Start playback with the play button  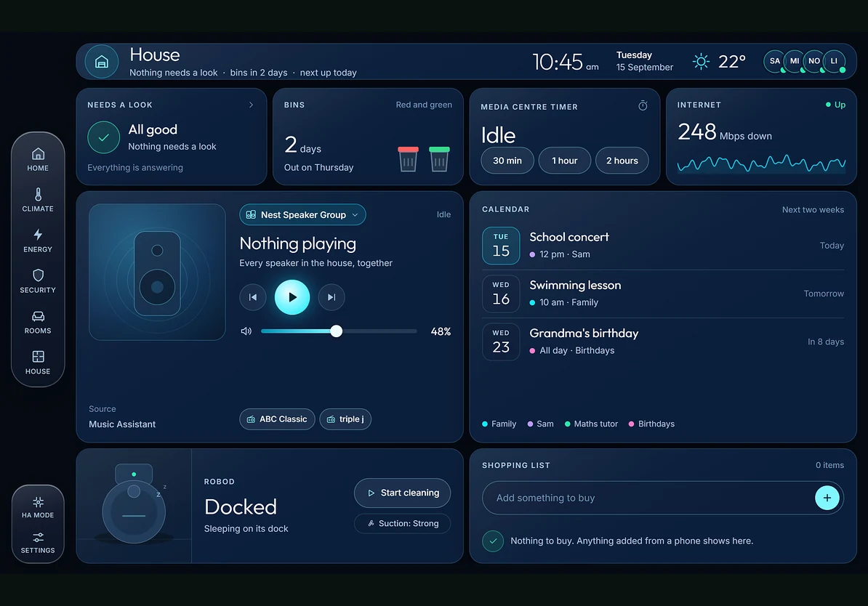292,297
